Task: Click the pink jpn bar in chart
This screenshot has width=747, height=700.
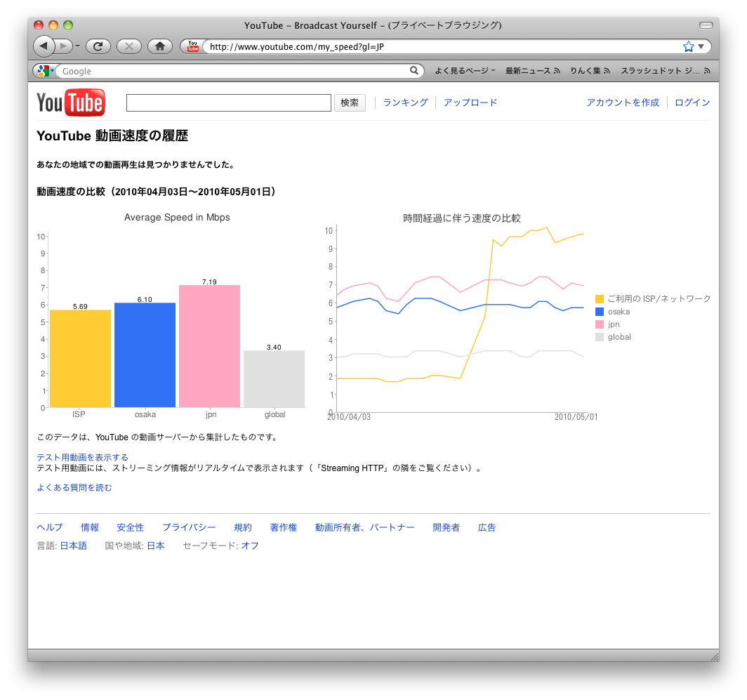Action: 210,346
